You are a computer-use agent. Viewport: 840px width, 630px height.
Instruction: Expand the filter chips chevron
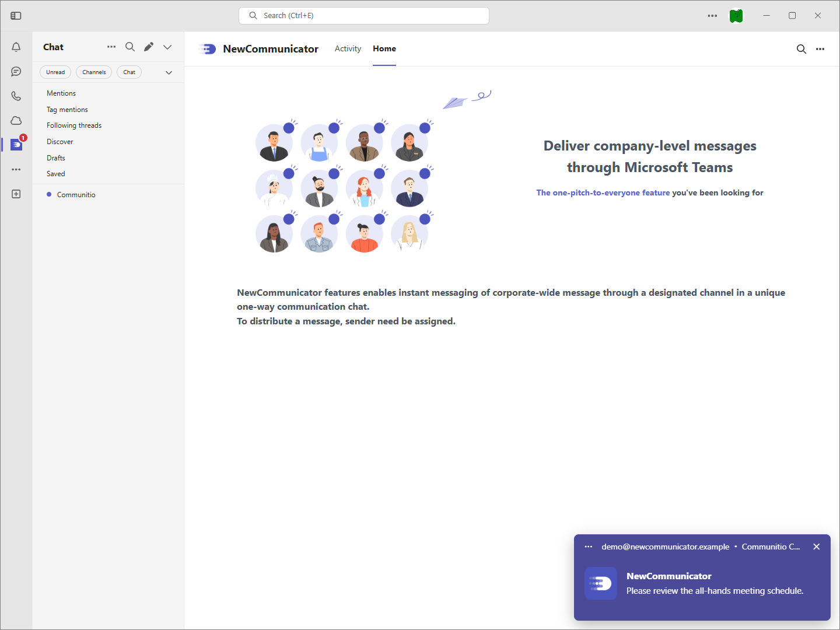169,72
